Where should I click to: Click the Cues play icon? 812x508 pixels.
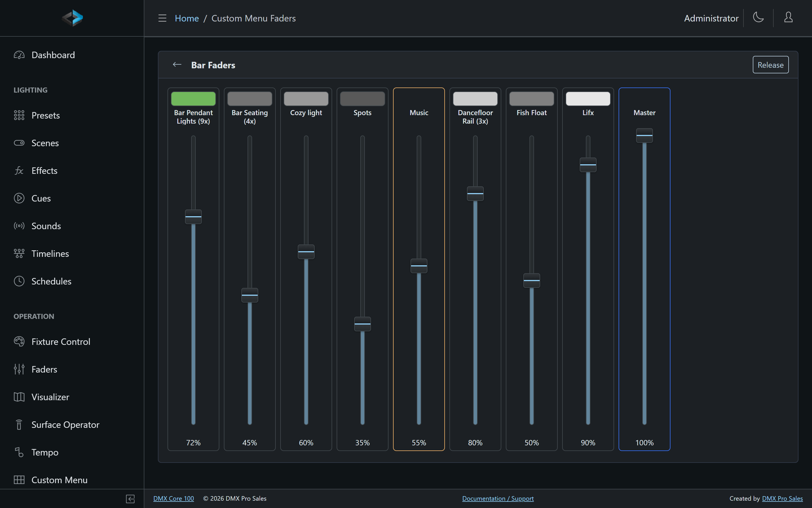point(19,198)
